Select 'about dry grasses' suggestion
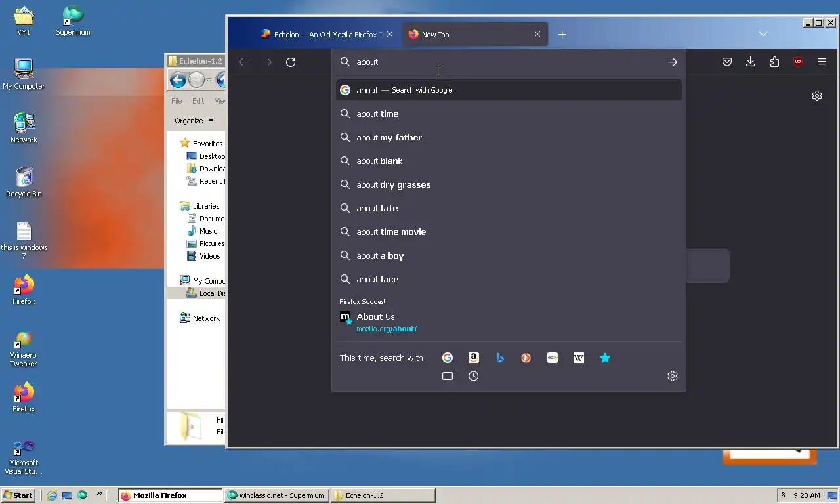This screenshot has width=840, height=504. click(509, 184)
